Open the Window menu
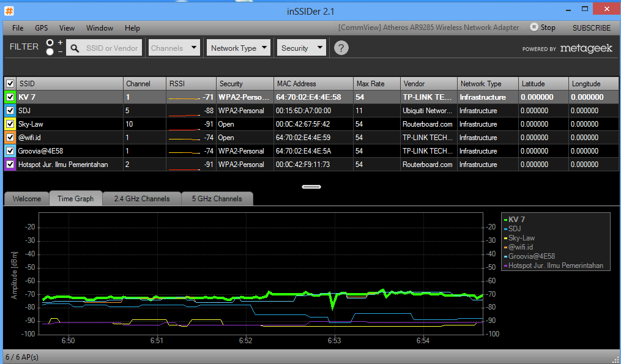This screenshot has width=621, height=364. 100,28
